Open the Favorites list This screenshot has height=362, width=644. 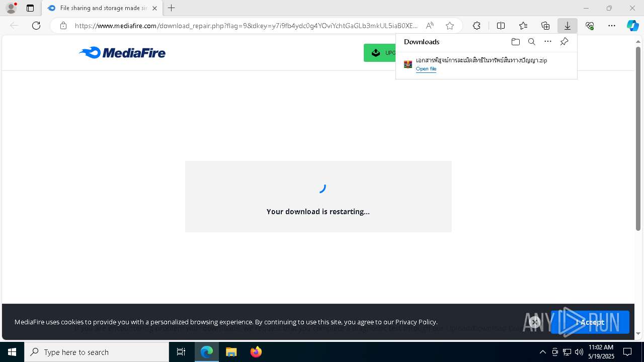(523, 26)
